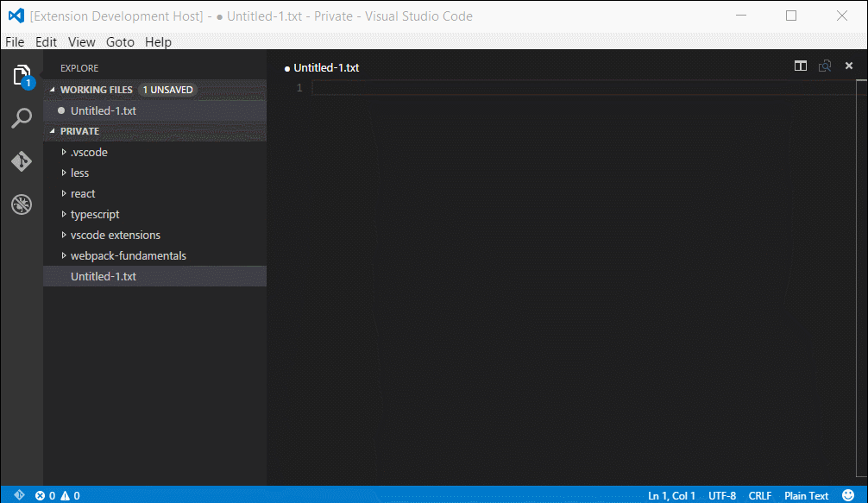Select Untitled-1.txt under WORKING FILES
868x503 pixels.
pyautogui.click(x=104, y=110)
